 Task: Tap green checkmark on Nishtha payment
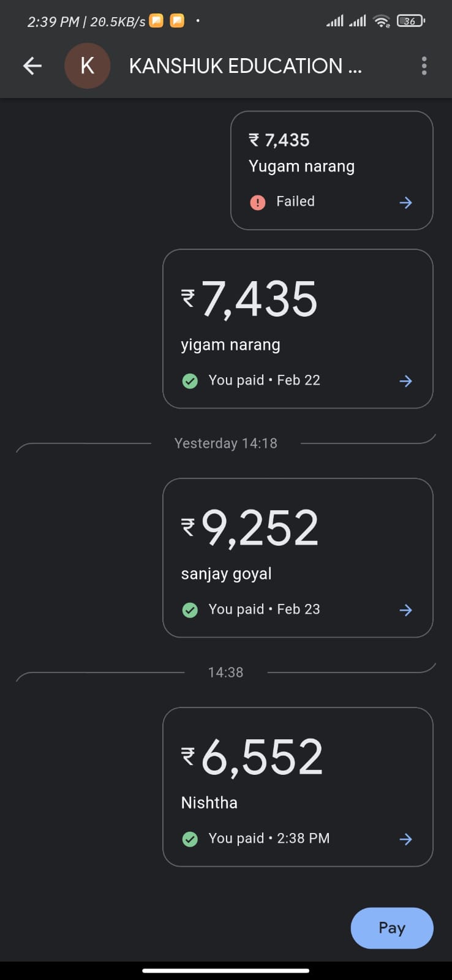pyautogui.click(x=190, y=839)
